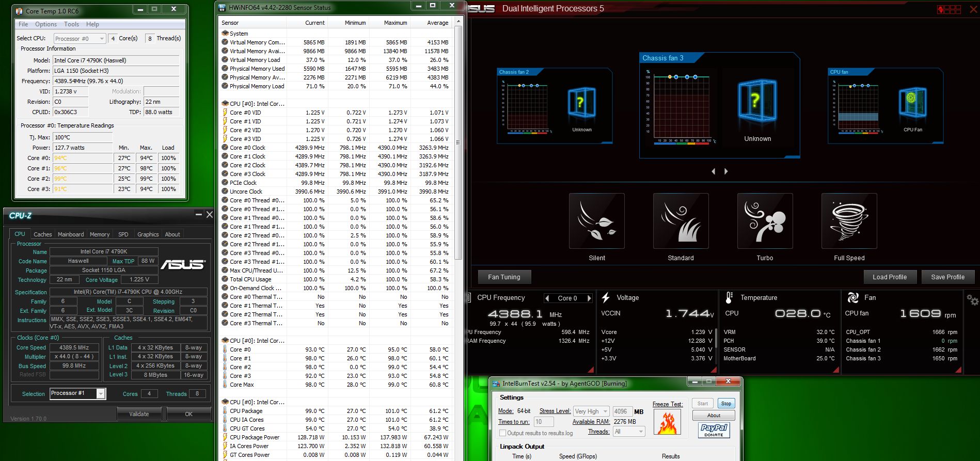Click the CPU Fan cube icon
Image resolution: width=980 pixels, height=461 pixels.
coord(912,103)
